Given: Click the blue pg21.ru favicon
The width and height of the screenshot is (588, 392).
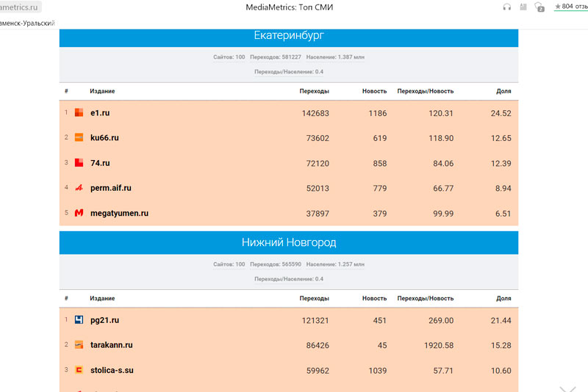Looking at the screenshot, I should [x=79, y=320].
